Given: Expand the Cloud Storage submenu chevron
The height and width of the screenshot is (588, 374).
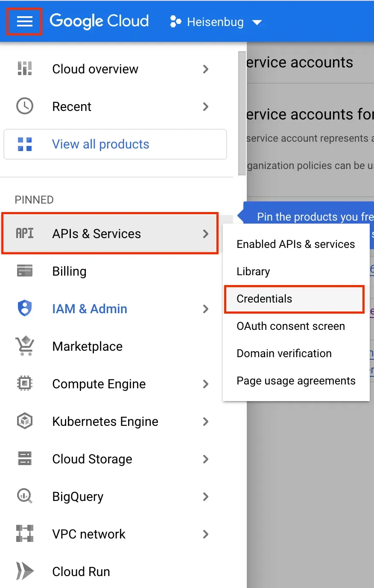Looking at the screenshot, I should pos(206,459).
